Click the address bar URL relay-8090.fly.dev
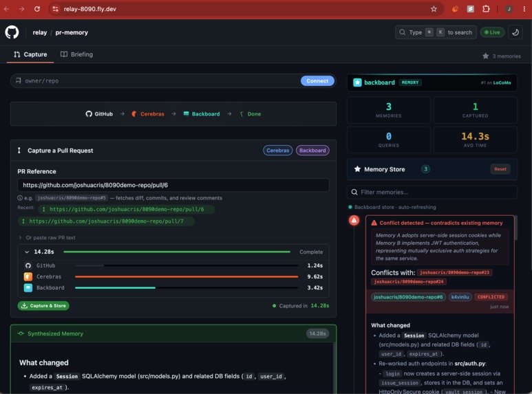Screen dimensions: 532x394 tap(90, 9)
